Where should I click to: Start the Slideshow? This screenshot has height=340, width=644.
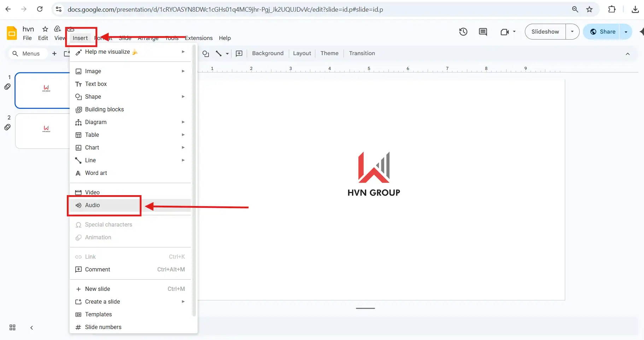click(545, 31)
